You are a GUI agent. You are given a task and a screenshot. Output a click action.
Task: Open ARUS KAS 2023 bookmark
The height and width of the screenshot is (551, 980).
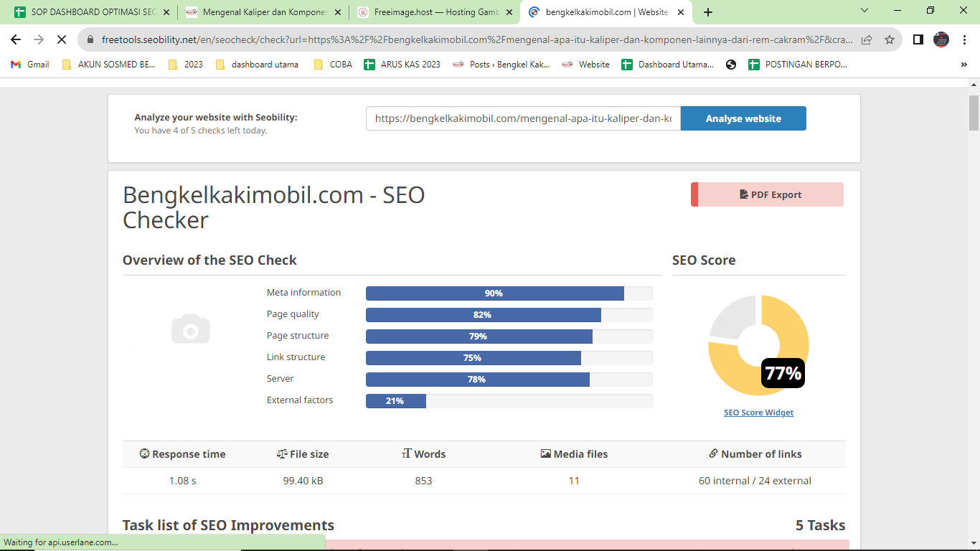coord(402,65)
